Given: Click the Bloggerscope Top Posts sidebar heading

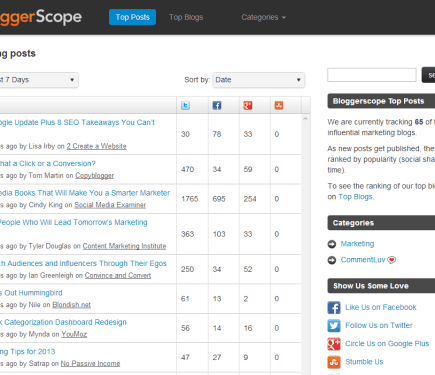Looking at the screenshot, I should point(381,101).
